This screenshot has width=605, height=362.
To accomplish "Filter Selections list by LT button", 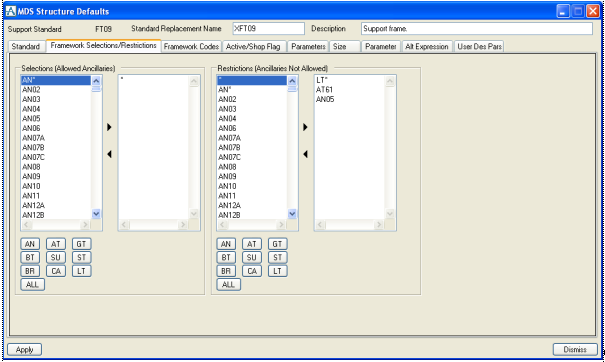I will pyautogui.click(x=81, y=271).
